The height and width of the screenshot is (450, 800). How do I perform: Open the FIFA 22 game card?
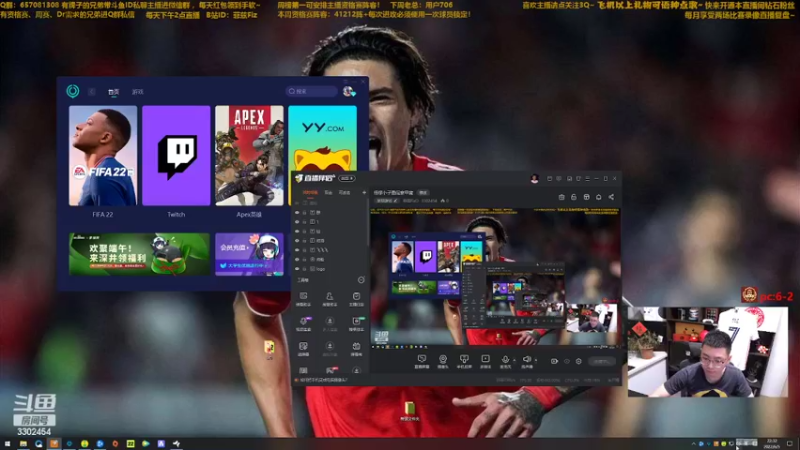pyautogui.click(x=103, y=156)
